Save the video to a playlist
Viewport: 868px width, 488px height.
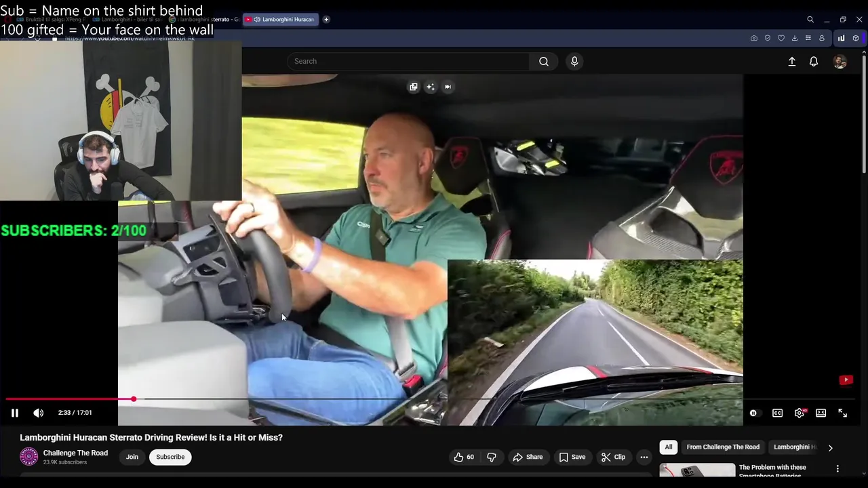(x=572, y=457)
